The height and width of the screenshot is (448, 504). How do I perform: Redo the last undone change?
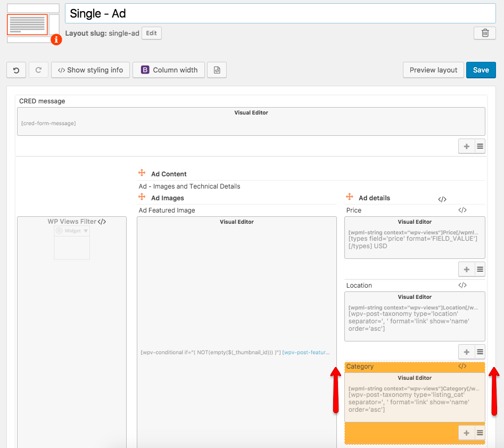[38, 70]
